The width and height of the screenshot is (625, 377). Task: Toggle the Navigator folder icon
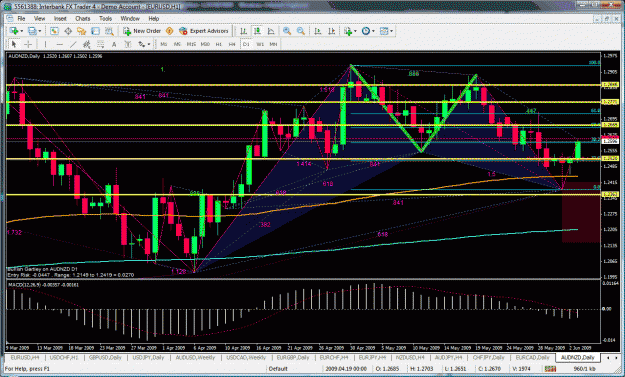(82, 31)
